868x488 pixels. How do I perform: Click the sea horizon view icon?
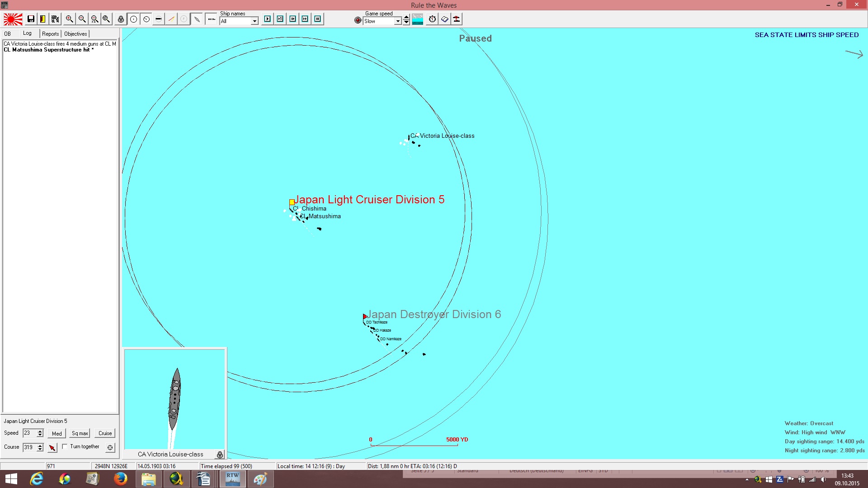[418, 19]
